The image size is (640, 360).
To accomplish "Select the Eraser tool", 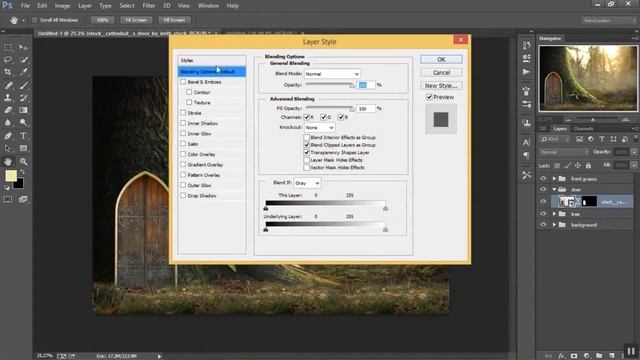I will pyautogui.click(x=8, y=110).
